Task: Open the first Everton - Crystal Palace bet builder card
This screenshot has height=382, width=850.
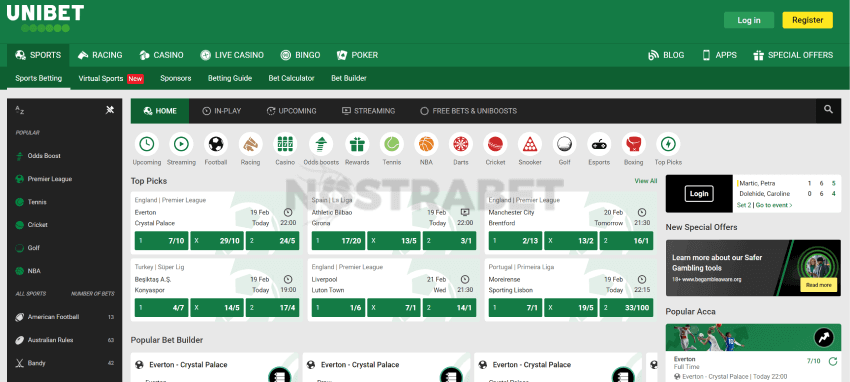Action: coord(214,367)
